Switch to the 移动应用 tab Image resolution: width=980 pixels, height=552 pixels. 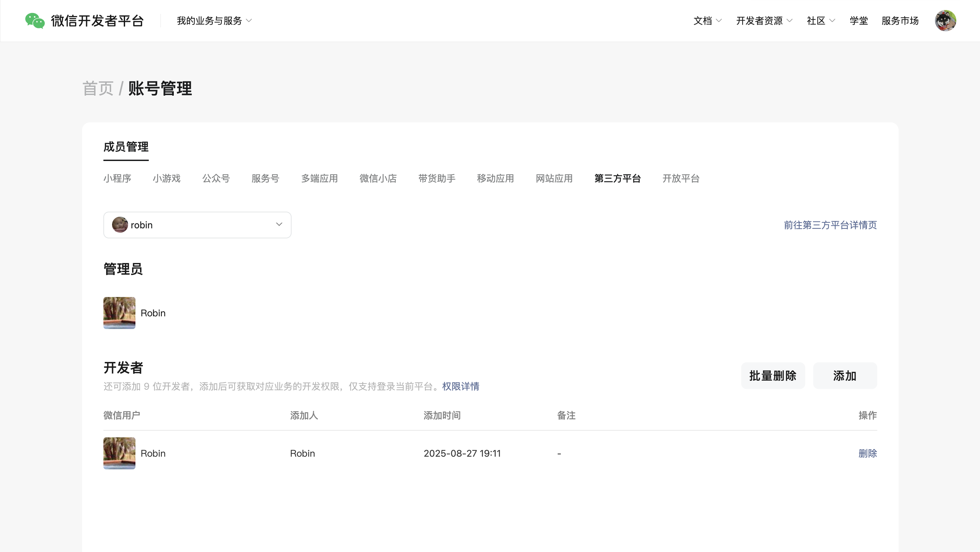(x=495, y=178)
